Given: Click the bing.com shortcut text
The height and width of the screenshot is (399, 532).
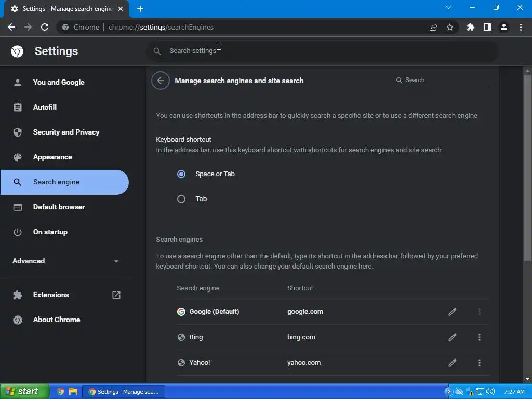Looking at the screenshot, I should [301, 337].
